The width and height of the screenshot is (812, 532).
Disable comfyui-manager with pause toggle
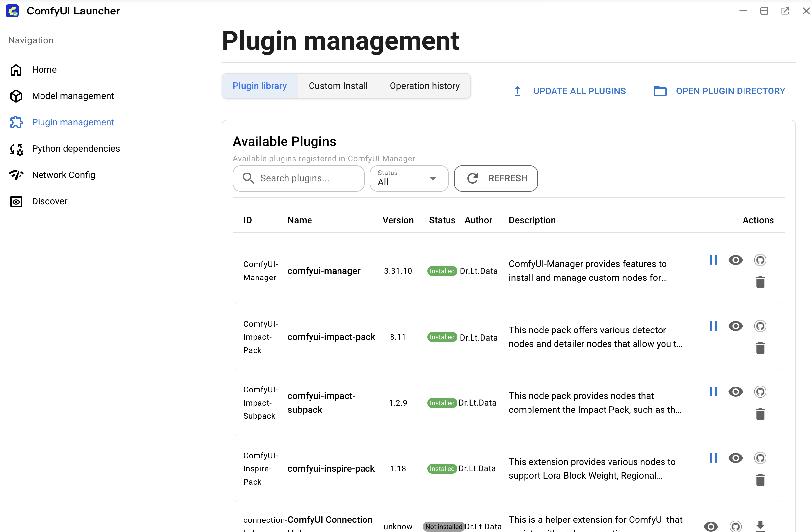pyautogui.click(x=713, y=260)
